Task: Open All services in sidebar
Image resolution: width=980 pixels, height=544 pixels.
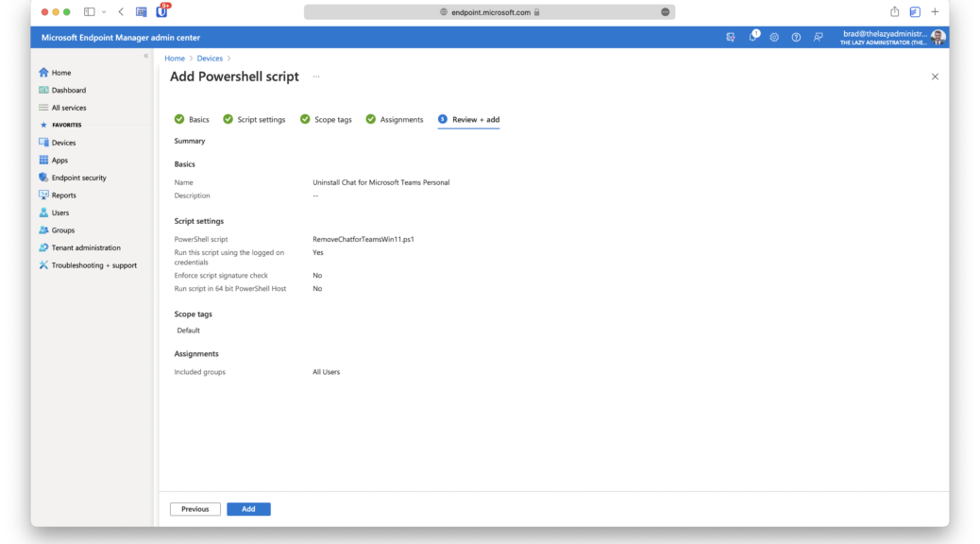Action: point(62,108)
